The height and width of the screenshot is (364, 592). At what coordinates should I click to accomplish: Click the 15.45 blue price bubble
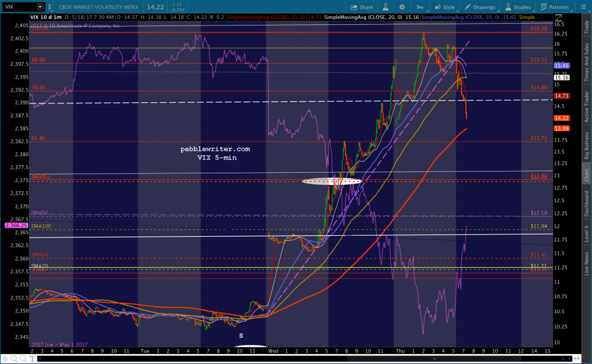click(561, 66)
